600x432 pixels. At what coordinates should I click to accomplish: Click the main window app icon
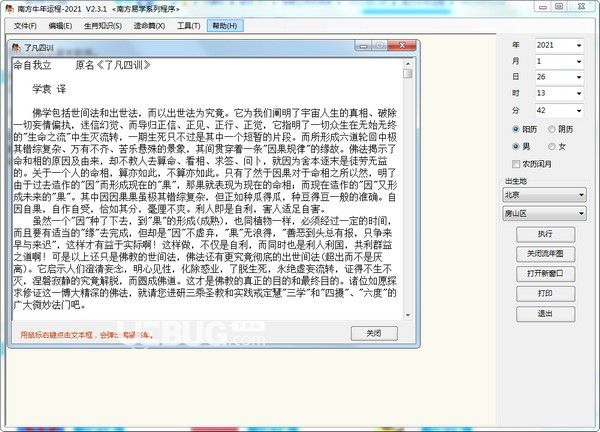point(10,7)
